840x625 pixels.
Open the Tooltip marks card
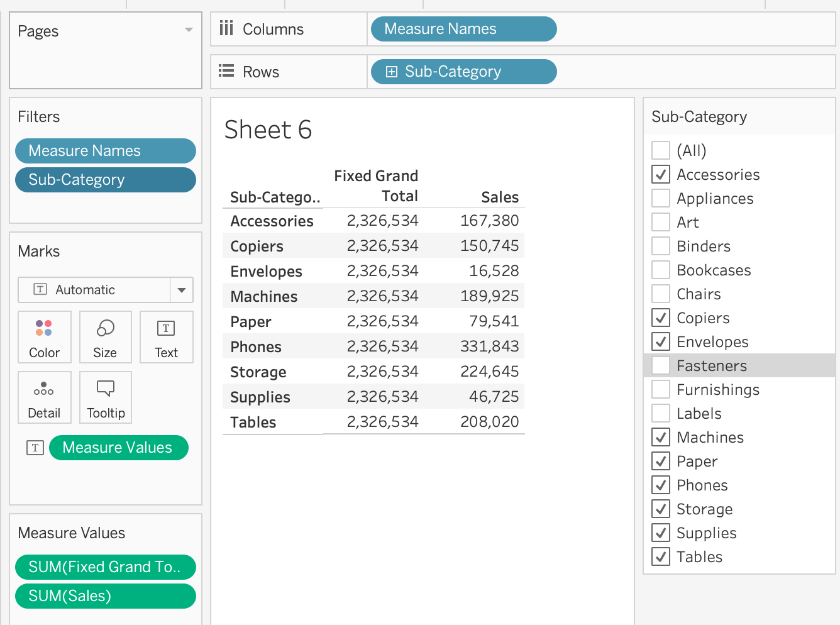(106, 397)
